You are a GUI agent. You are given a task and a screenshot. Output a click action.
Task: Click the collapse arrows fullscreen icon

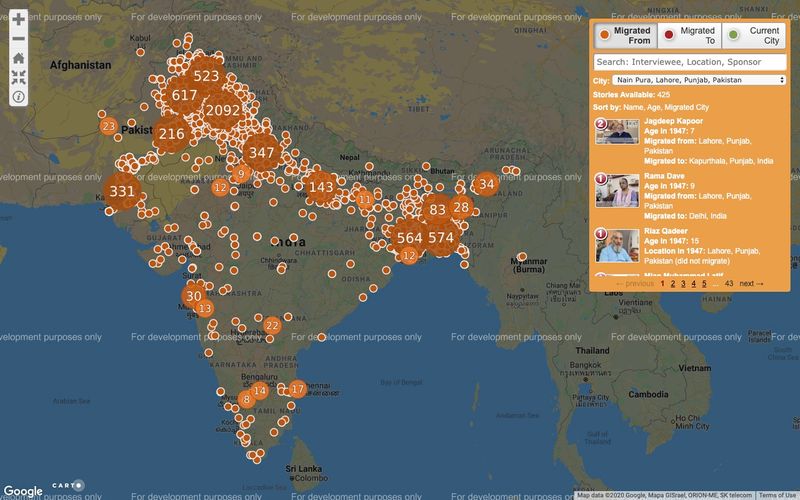[18, 77]
